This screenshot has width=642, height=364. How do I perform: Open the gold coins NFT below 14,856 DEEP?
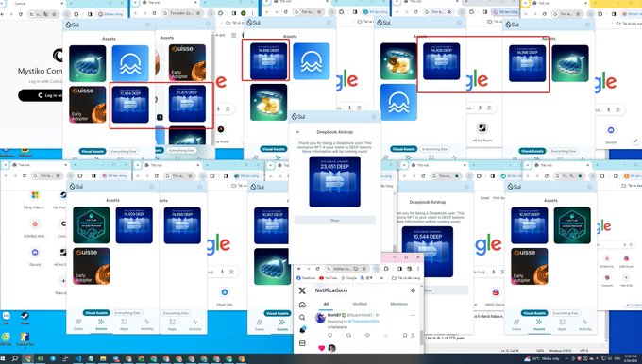pos(268,102)
